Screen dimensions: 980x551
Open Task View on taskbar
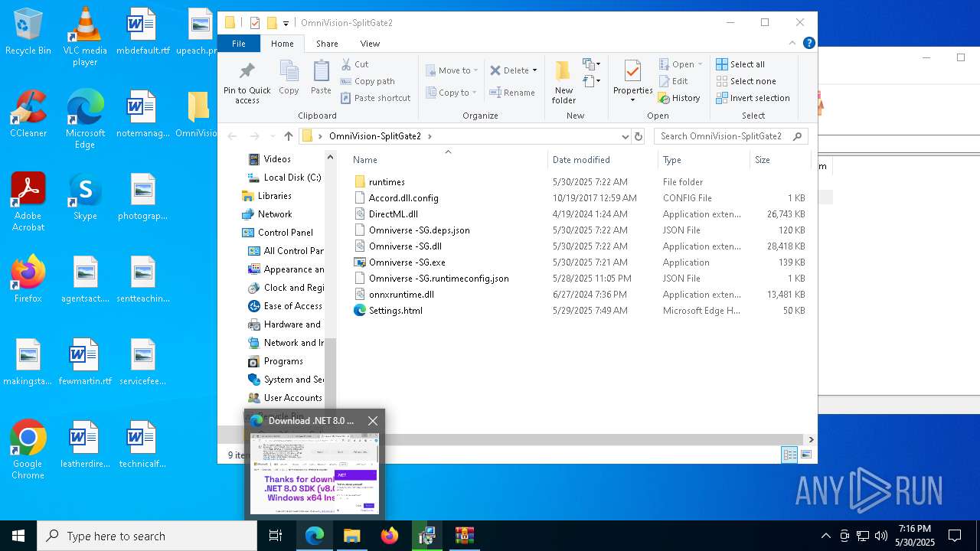[x=276, y=536]
